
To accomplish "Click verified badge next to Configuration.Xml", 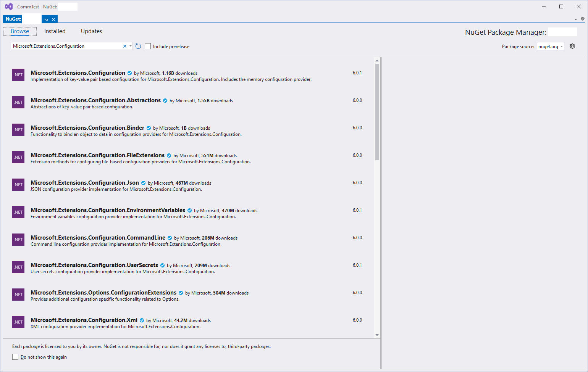I will coord(142,320).
